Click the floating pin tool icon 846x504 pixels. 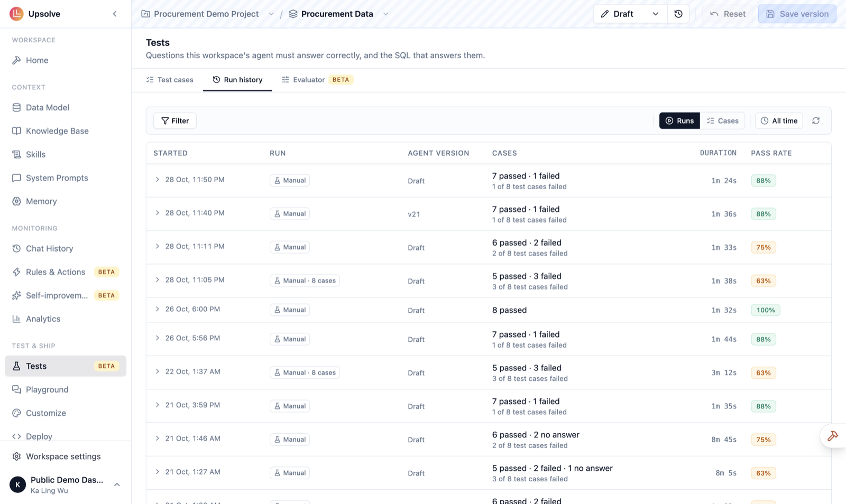coord(833,436)
